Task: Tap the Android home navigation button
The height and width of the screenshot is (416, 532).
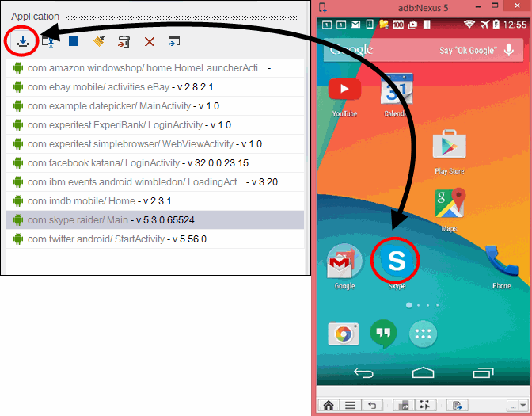Action: point(423,372)
